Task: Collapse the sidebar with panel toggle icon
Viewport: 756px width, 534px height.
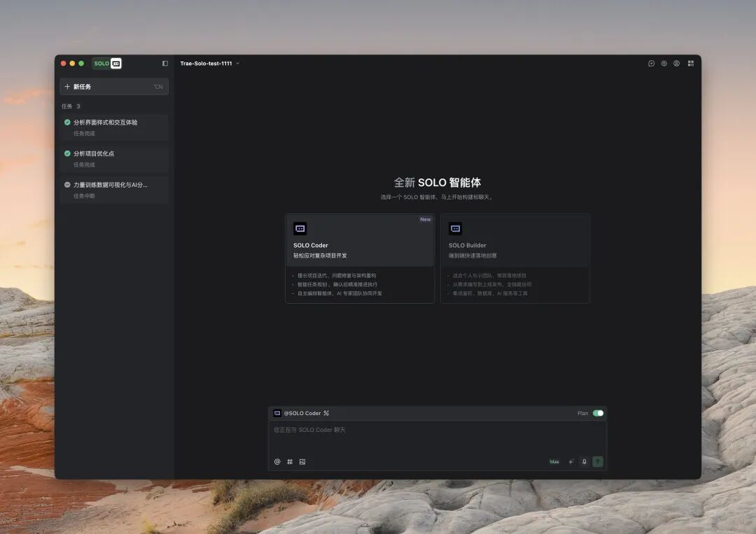Action: 165,64
